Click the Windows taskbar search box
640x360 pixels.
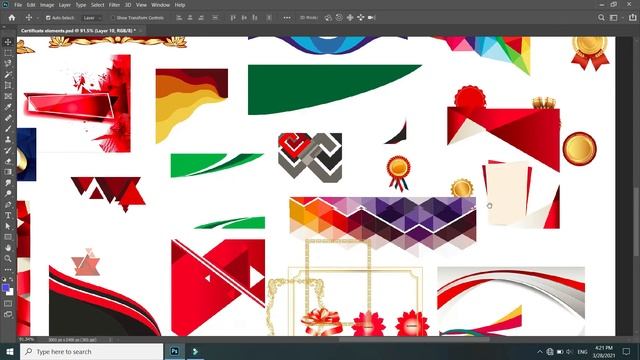pos(91,351)
